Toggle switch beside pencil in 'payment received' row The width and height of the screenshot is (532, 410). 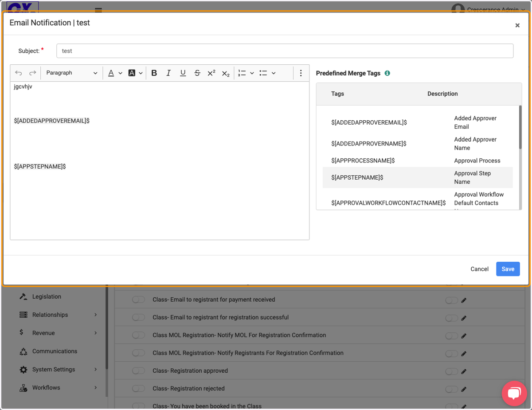click(451, 300)
